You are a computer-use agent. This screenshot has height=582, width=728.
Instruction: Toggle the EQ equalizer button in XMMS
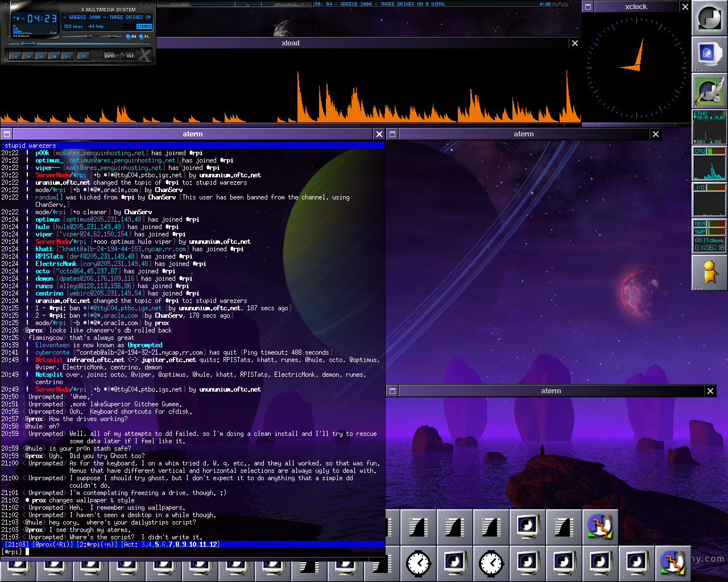(x=130, y=36)
